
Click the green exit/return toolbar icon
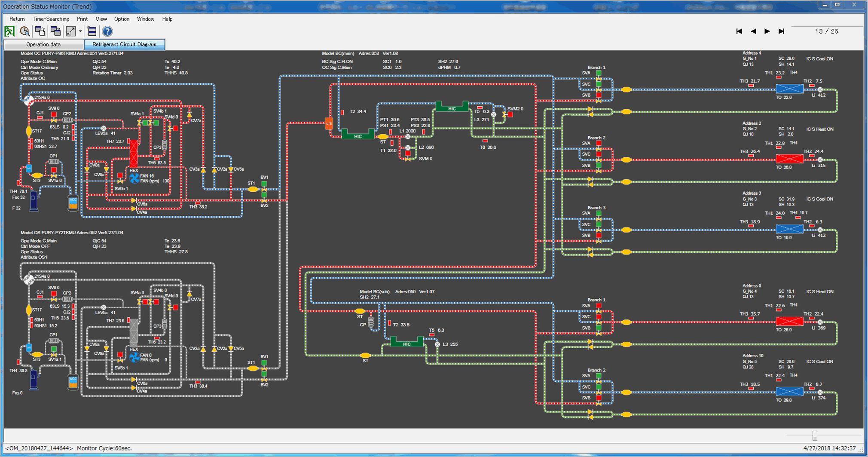click(9, 31)
